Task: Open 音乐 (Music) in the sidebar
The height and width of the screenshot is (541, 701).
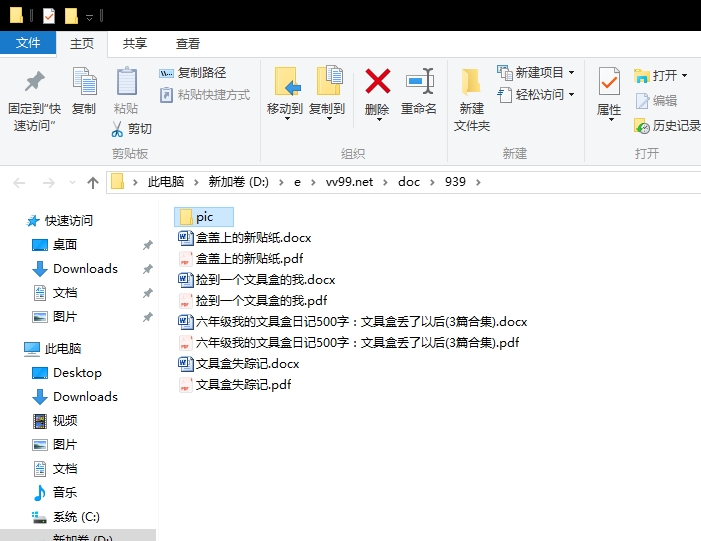Action: [x=55, y=493]
